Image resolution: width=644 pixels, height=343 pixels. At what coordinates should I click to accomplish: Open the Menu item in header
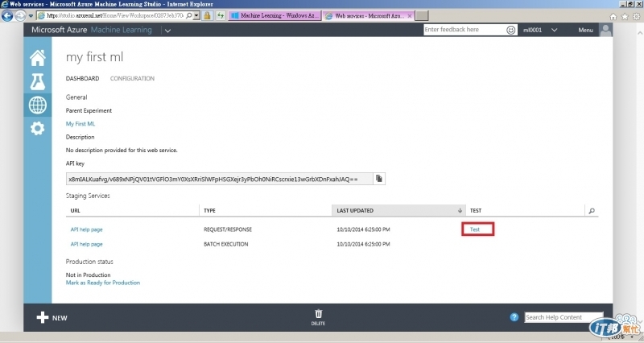click(585, 30)
